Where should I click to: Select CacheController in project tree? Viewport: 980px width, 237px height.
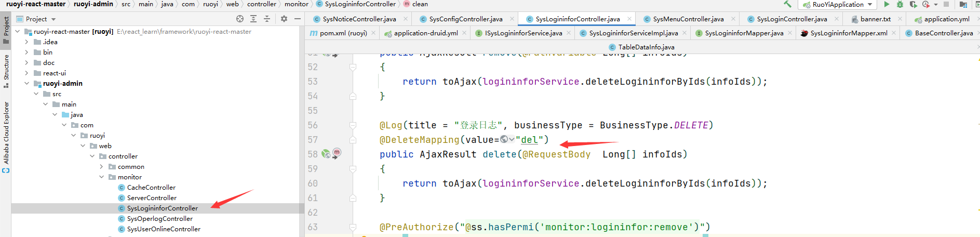151,187
